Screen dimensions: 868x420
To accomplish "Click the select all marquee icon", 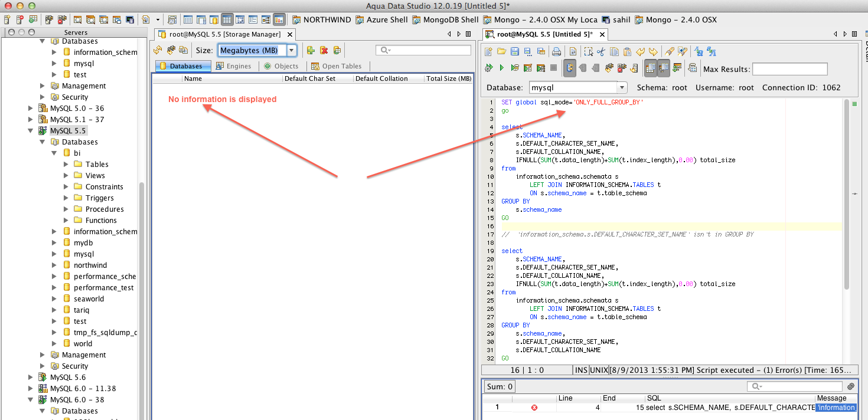I will pyautogui.click(x=588, y=51).
